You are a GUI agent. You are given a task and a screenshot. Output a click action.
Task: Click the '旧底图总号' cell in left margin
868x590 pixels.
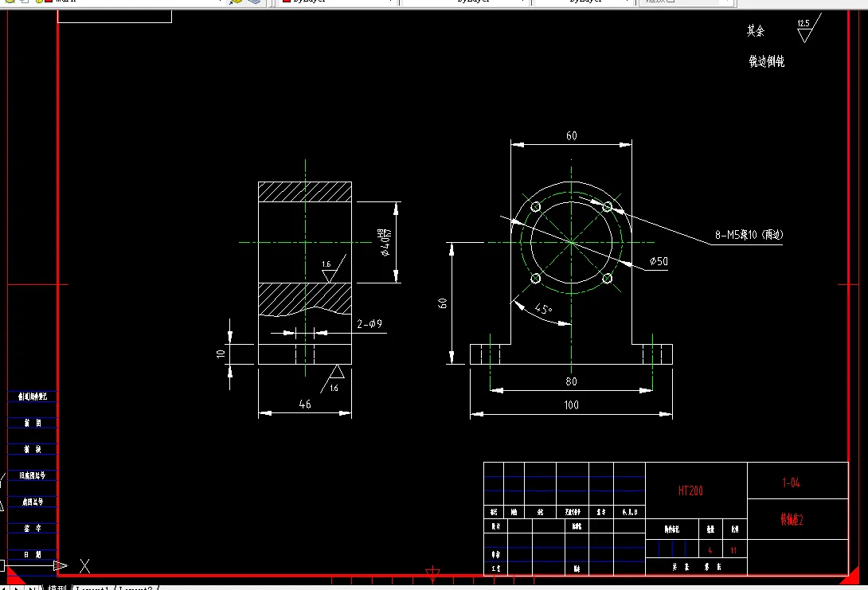33,475
